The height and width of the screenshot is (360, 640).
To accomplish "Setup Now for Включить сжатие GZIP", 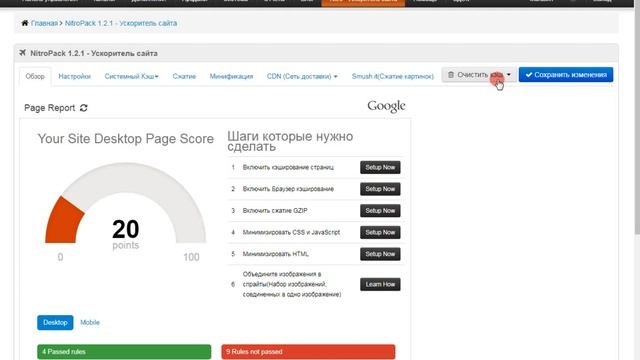I will coord(380,211).
